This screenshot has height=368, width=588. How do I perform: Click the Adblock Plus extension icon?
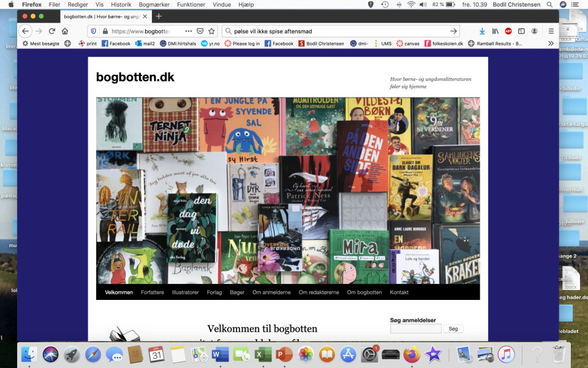pyautogui.click(x=508, y=31)
